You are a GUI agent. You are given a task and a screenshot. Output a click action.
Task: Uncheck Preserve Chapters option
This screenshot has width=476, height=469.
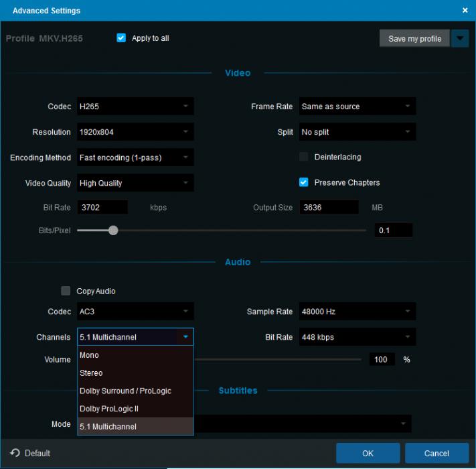(303, 182)
